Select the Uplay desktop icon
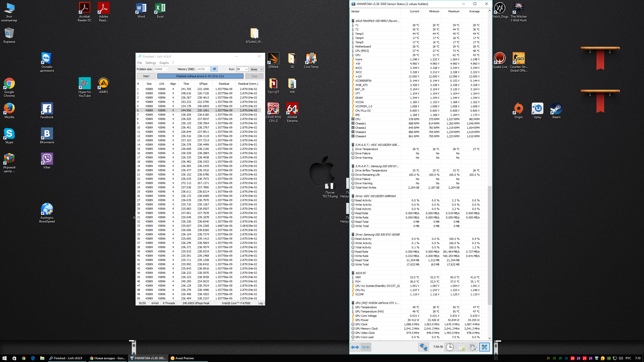Viewport: 644px width, 362px height. click(x=537, y=111)
